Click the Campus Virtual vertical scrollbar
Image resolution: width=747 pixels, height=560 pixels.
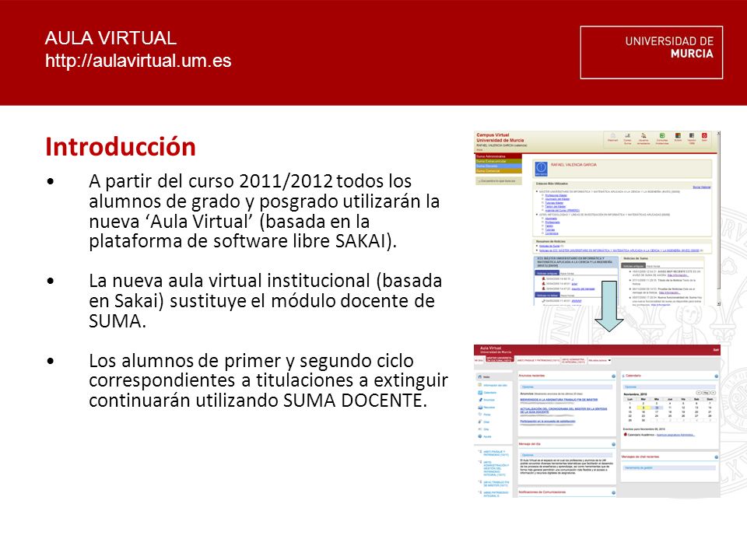[x=718, y=217]
